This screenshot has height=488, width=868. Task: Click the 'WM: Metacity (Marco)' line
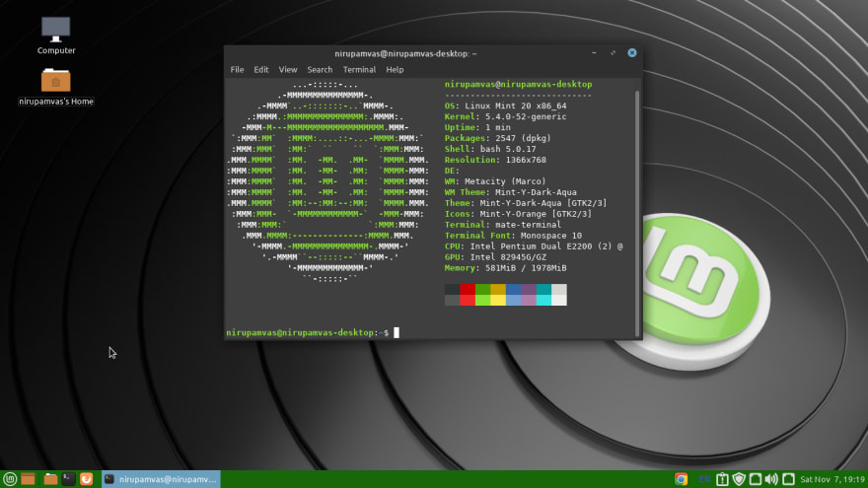click(495, 181)
